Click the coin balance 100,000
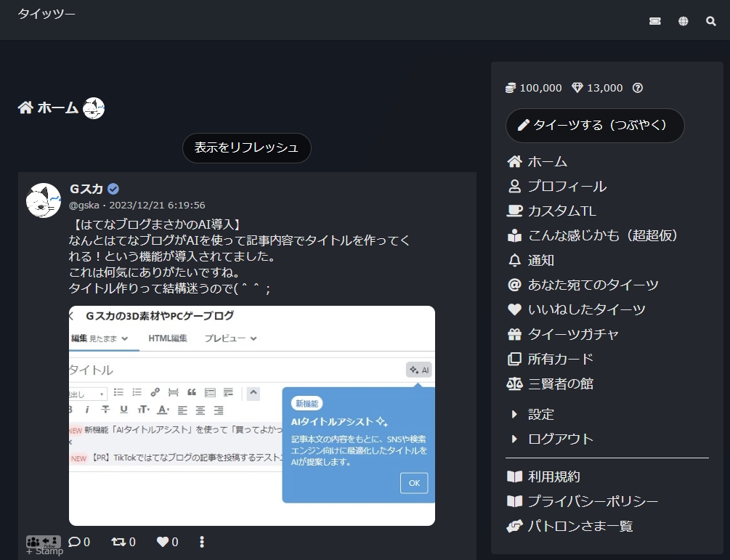 pyautogui.click(x=534, y=87)
